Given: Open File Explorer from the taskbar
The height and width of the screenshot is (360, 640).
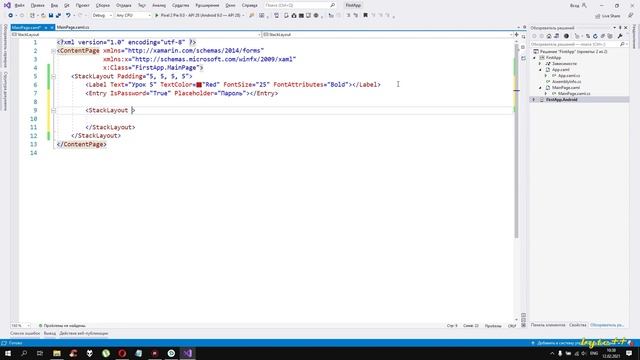Looking at the screenshot, I should tap(57, 353).
